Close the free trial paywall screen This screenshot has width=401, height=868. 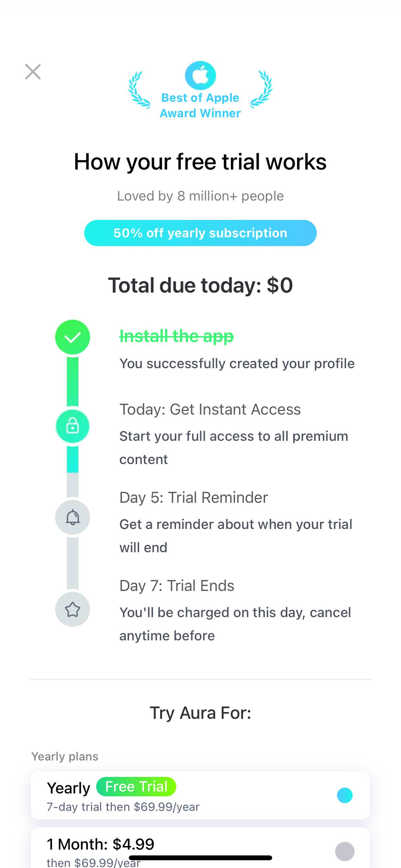tap(33, 72)
